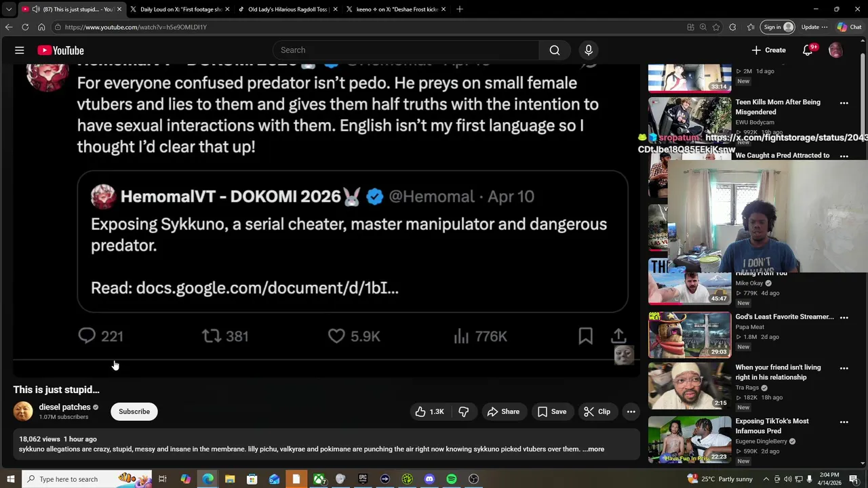Click the Create button
Viewport: 868px width, 488px height.
coord(768,50)
